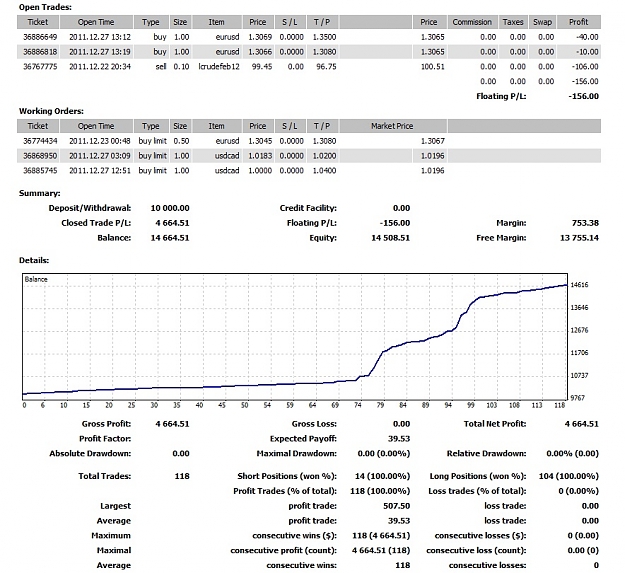The image size is (625, 573).
Task: Click the Details heading
Action: pos(34,260)
